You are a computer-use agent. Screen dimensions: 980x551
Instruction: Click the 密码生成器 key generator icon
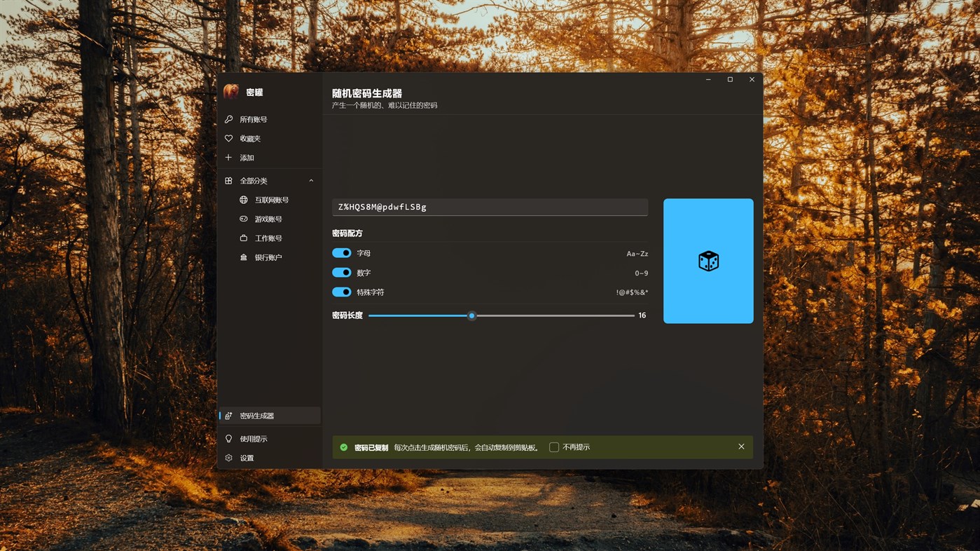(228, 415)
